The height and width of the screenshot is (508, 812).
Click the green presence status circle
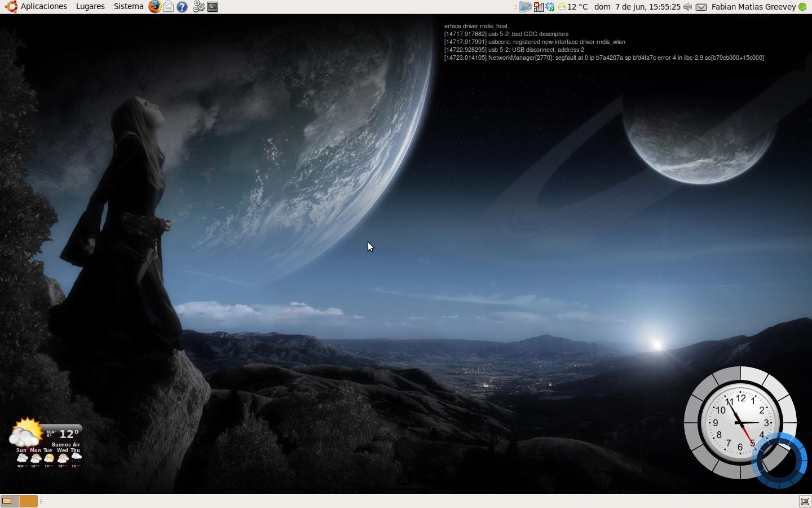click(802, 7)
